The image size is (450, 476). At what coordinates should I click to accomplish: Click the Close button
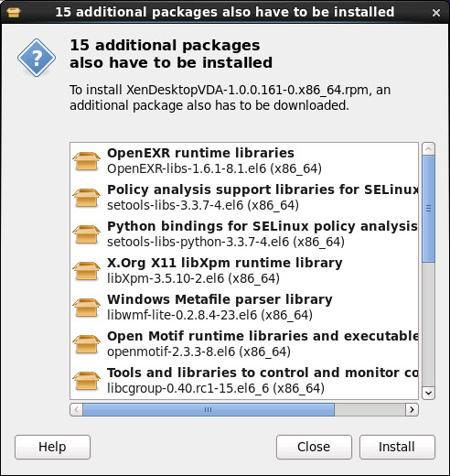click(314, 447)
